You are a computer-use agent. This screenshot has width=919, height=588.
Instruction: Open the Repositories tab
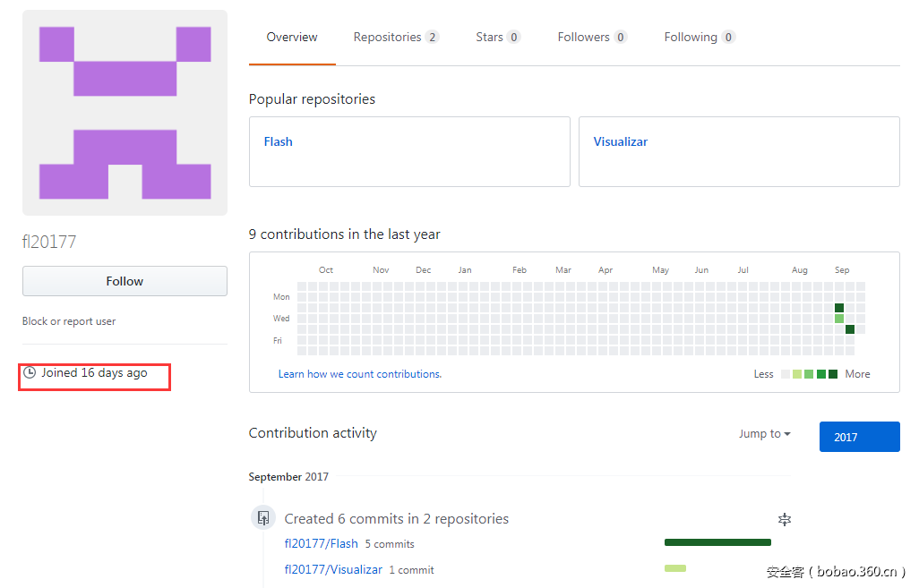[395, 38]
